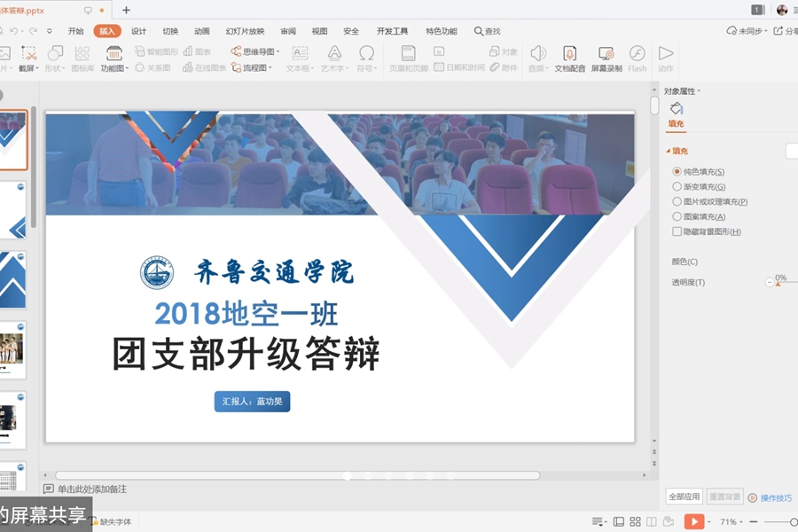Open the quick access toolbar customize arrow

click(x=50, y=31)
